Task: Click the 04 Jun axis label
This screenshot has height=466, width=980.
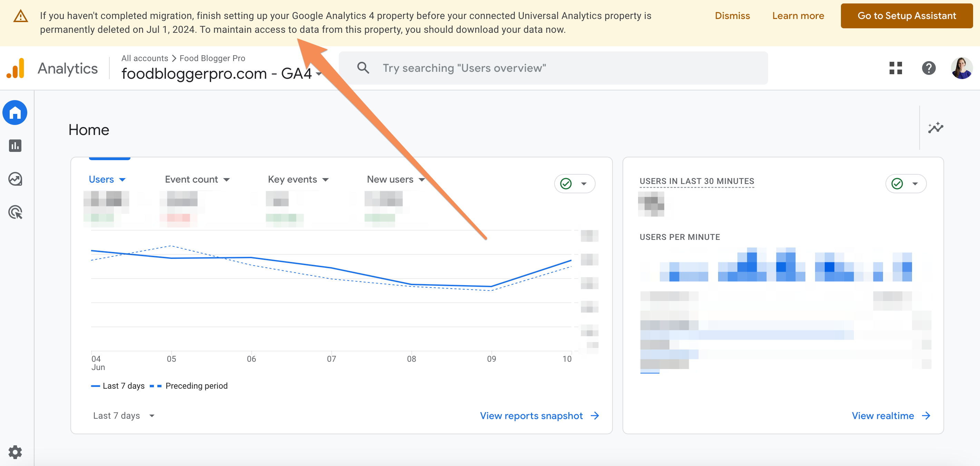Action: coord(98,363)
